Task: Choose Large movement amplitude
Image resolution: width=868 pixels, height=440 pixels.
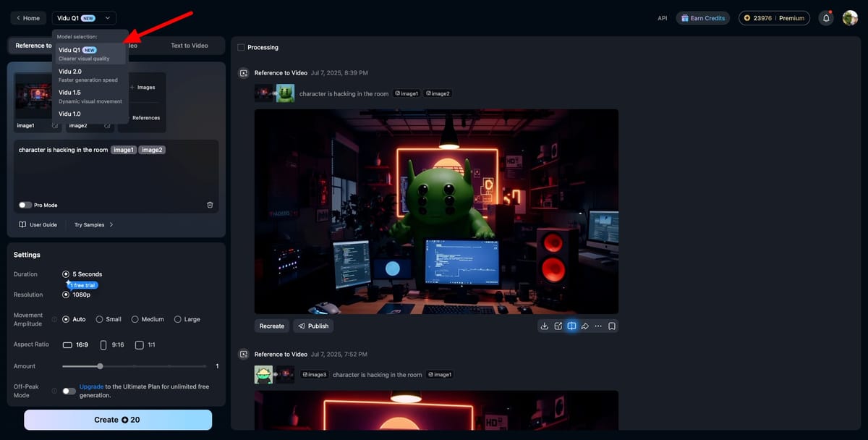Action: [187, 319]
